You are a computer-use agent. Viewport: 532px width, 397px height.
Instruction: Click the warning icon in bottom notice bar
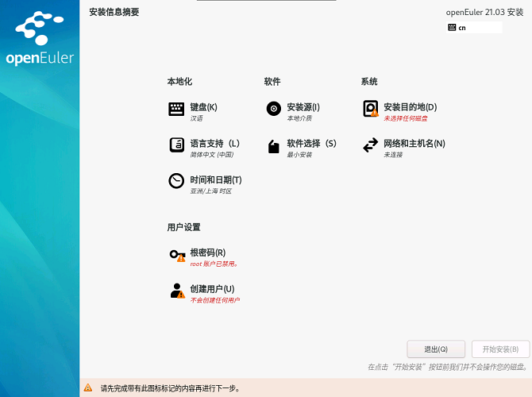coord(88,388)
